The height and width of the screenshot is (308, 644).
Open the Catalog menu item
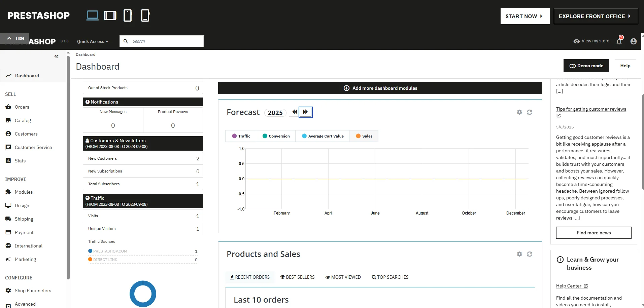tap(23, 120)
